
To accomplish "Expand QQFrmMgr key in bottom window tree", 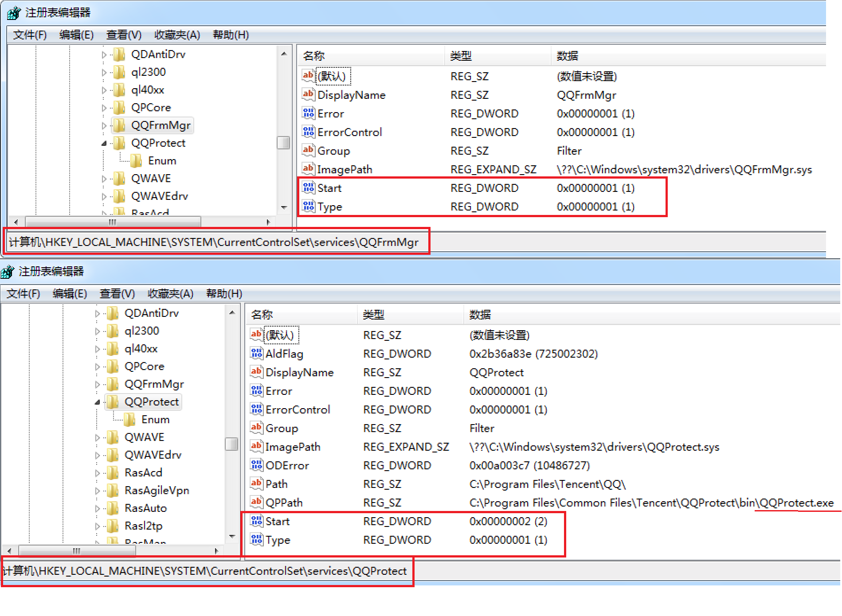I will 98,384.
